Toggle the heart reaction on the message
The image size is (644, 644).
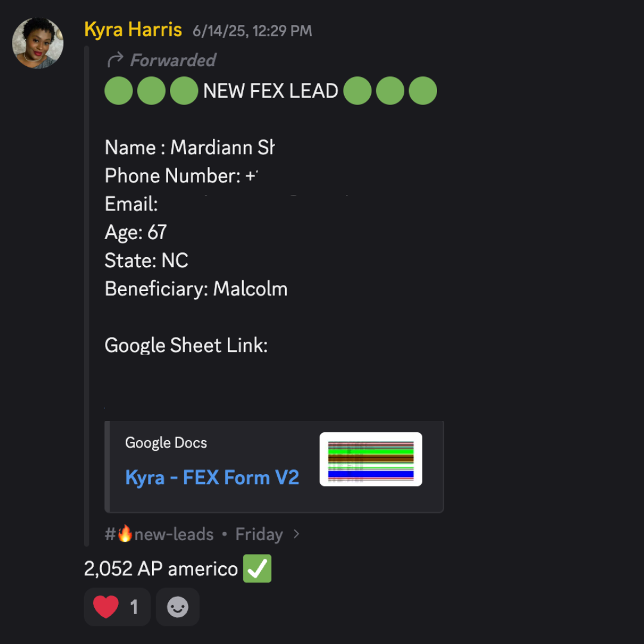click(117, 607)
